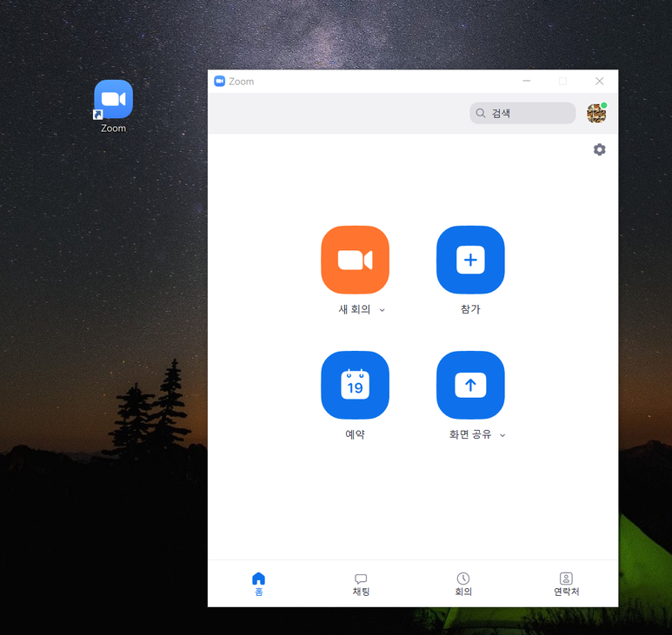The image size is (672, 635).
Task: Open Zoom settings via the gear icon
Action: point(599,149)
